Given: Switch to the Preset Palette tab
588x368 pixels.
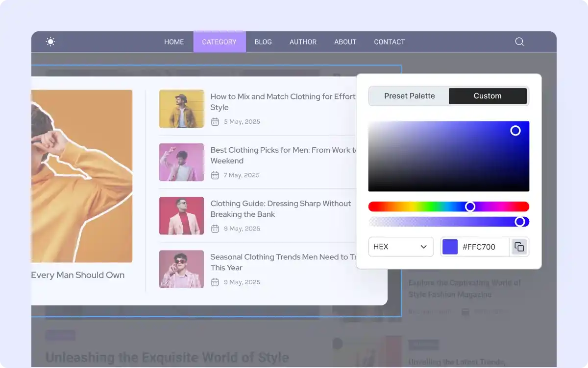Looking at the screenshot, I should pyautogui.click(x=409, y=96).
